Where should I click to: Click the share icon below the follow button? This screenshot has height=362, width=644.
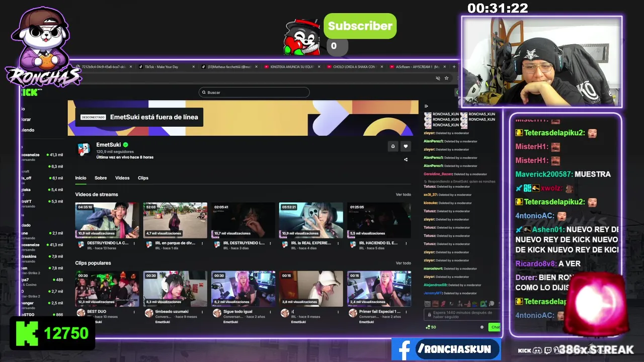point(406,159)
